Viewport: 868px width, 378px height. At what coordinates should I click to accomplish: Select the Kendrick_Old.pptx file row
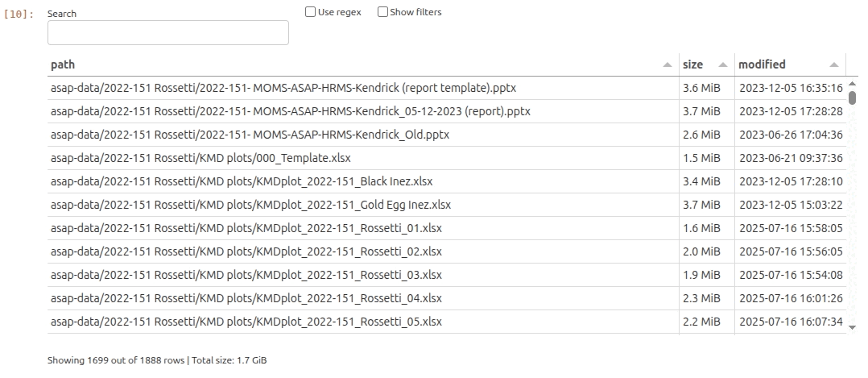pos(250,135)
